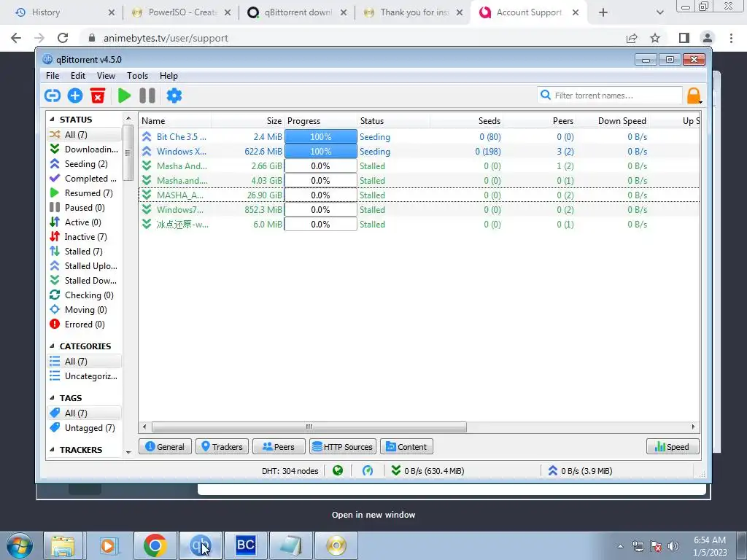Image resolution: width=747 pixels, height=560 pixels.
Task: Sort torrents by Down Speed column
Action: coord(613,121)
